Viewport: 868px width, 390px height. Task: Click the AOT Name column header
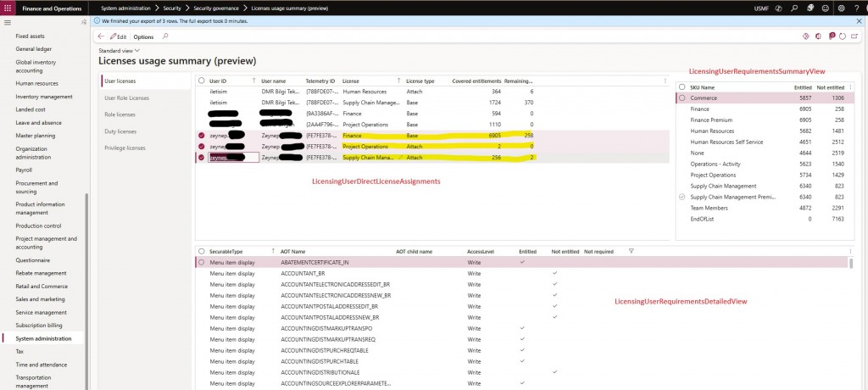(292, 252)
